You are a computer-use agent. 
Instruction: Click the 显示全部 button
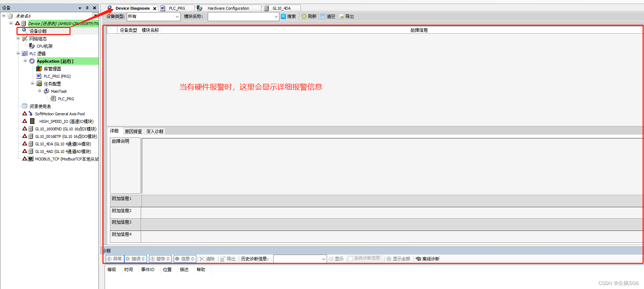click(398, 259)
